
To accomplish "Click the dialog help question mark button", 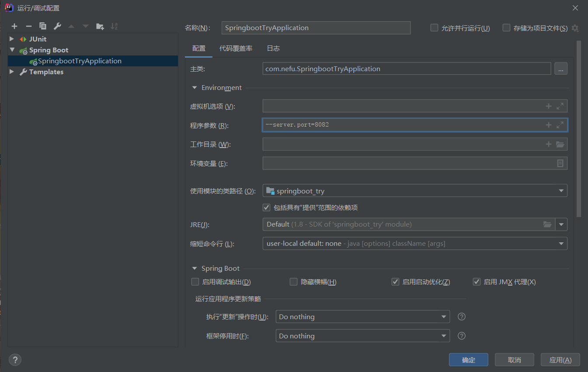I will pyautogui.click(x=15, y=360).
